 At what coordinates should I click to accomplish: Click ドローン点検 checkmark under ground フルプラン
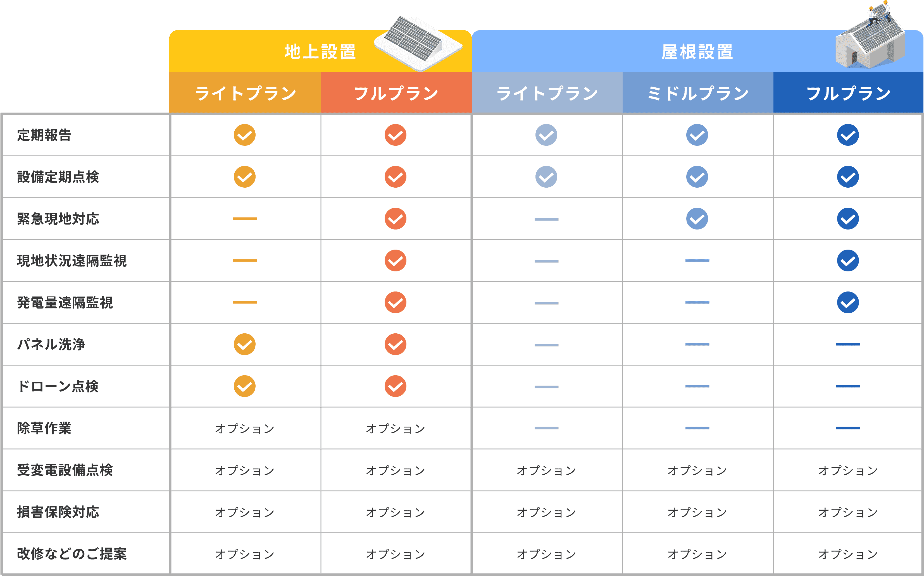pyautogui.click(x=396, y=386)
